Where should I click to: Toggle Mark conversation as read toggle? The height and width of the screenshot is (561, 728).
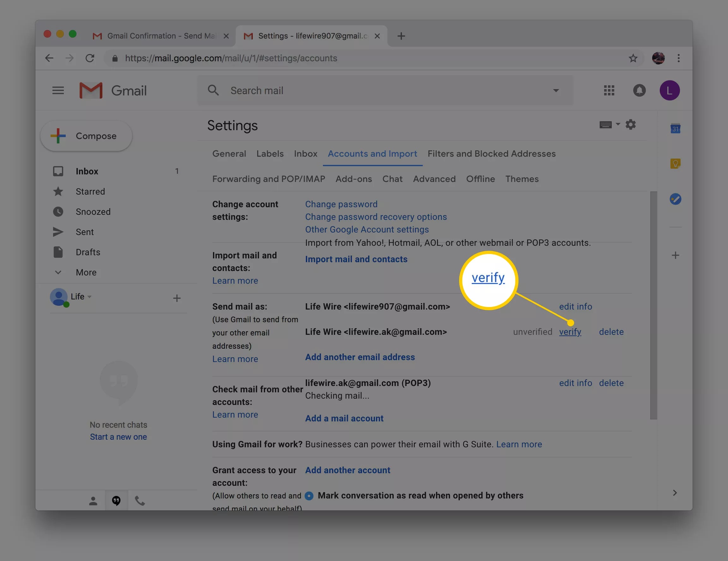[309, 495]
